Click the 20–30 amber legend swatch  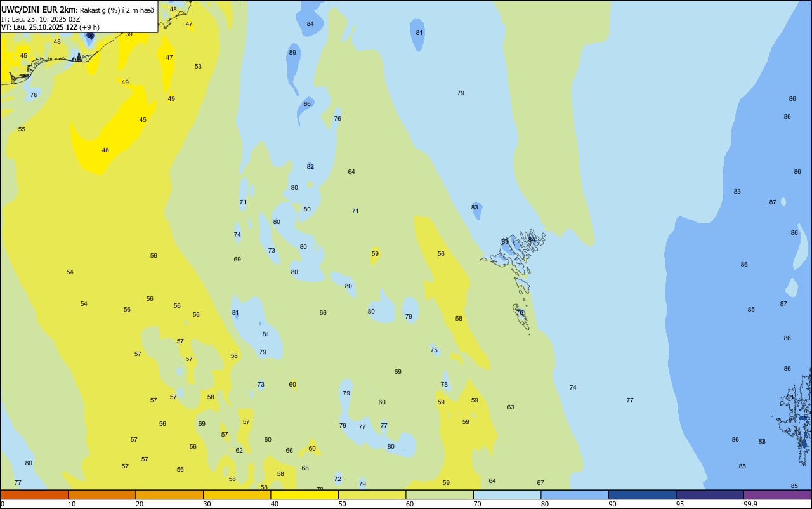(169, 494)
